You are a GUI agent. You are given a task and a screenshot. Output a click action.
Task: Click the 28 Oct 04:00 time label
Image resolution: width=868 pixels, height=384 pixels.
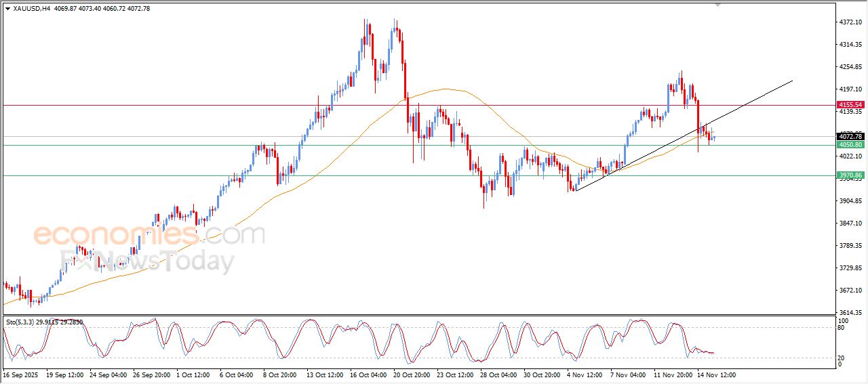point(499,375)
